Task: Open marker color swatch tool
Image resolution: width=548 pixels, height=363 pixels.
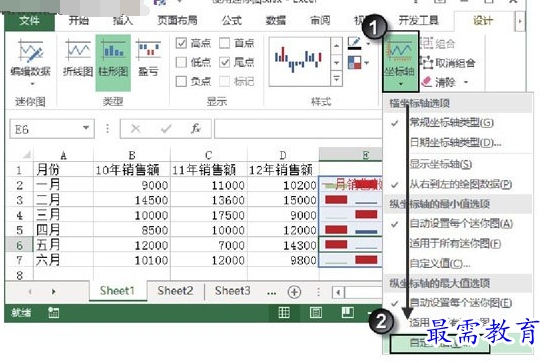Action: (x=354, y=63)
